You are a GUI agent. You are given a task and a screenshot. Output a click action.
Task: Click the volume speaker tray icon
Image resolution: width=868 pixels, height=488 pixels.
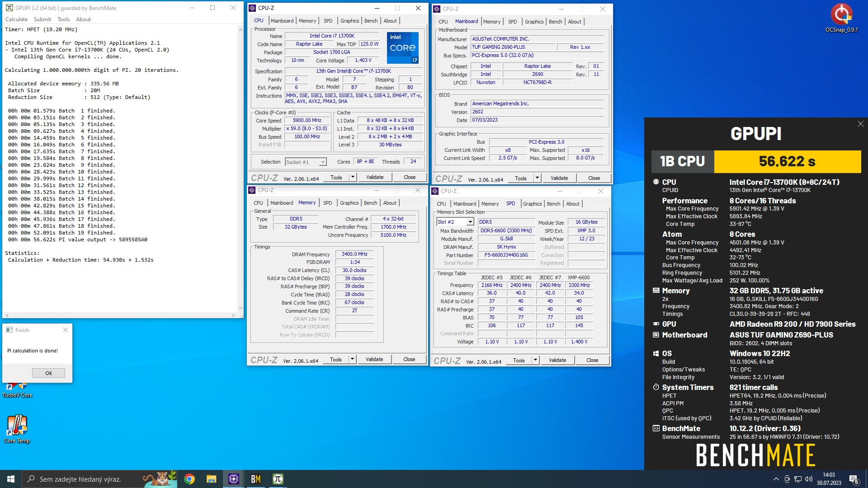[x=809, y=479]
